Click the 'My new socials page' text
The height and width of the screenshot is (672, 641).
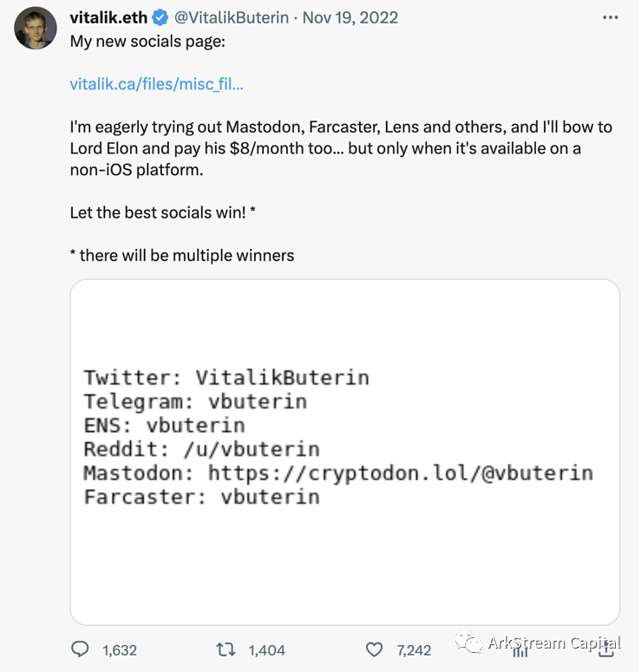pos(147,42)
